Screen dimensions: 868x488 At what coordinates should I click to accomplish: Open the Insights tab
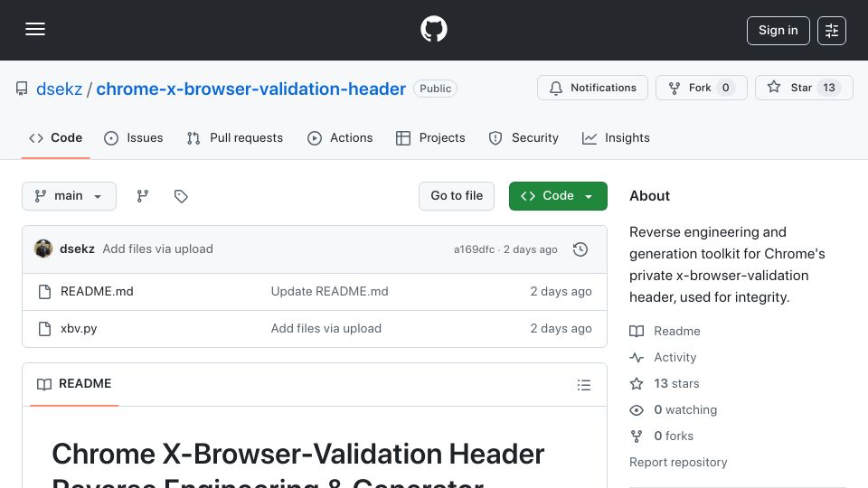pos(616,137)
